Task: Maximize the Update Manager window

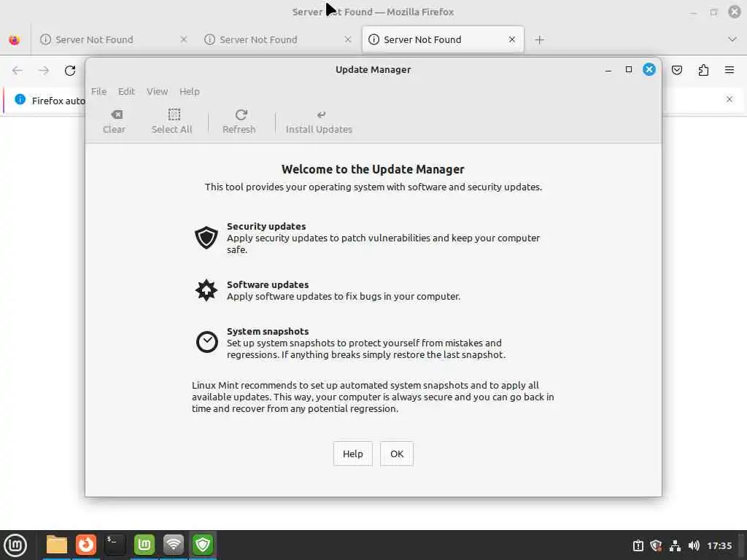Action: [628, 69]
